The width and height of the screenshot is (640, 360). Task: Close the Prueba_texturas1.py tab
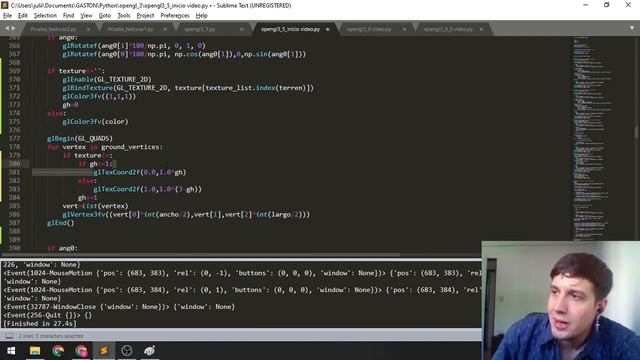[x=165, y=29]
